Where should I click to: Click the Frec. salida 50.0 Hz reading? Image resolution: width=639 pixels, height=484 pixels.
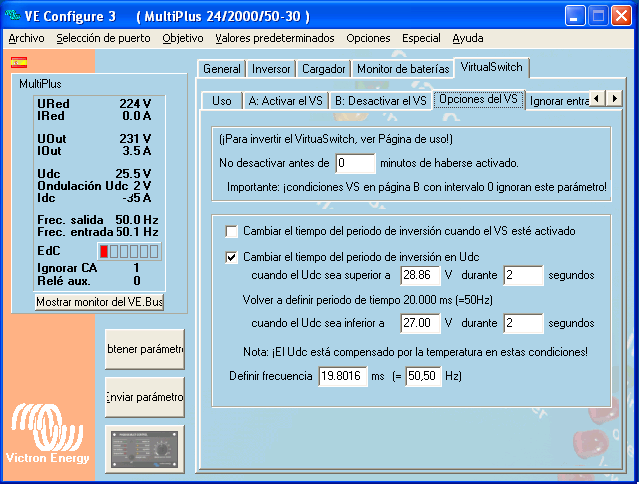click(98, 220)
